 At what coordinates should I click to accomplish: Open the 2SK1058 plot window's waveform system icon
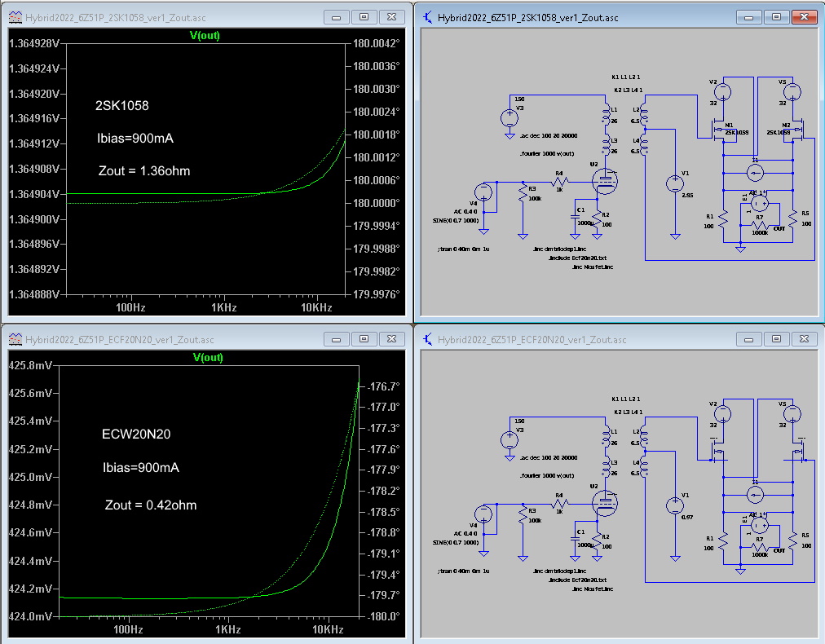coord(14,17)
